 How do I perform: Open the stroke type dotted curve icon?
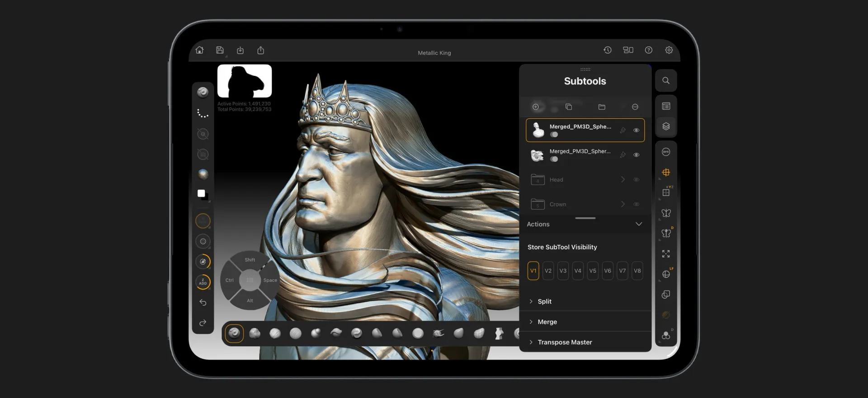click(203, 113)
